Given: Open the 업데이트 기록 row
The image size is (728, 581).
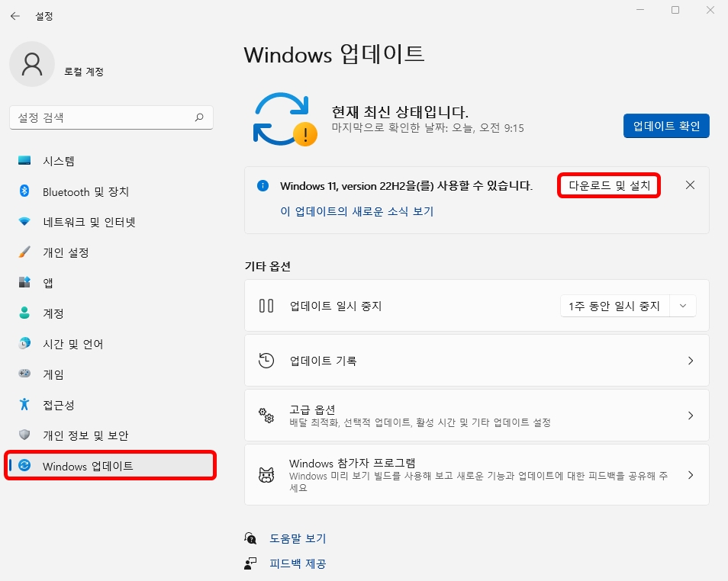Looking at the screenshot, I should coord(477,361).
